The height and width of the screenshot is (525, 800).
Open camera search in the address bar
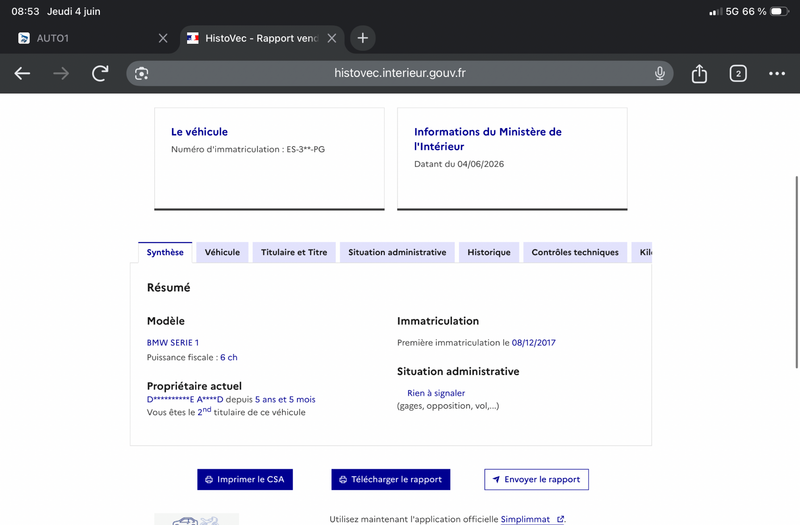click(x=141, y=73)
